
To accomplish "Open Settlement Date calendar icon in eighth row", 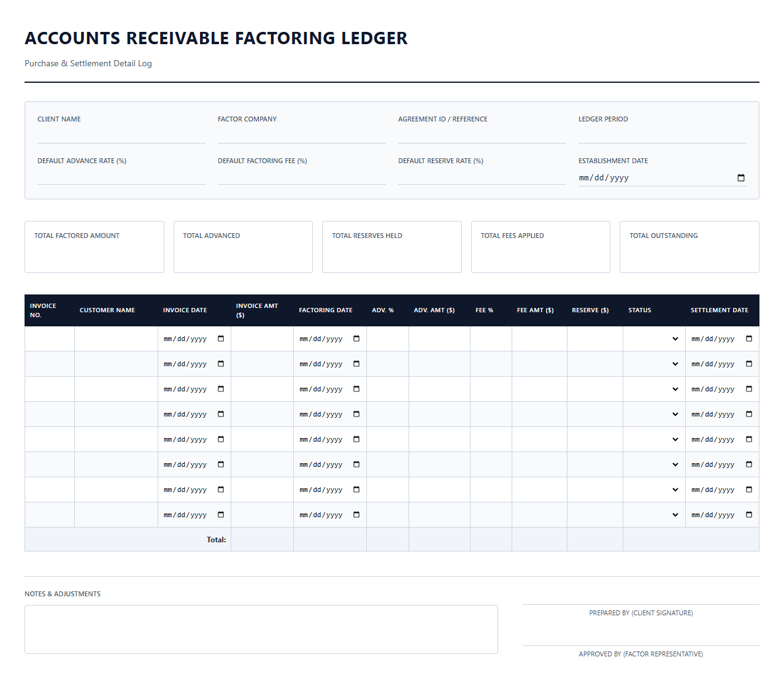I will tap(749, 515).
